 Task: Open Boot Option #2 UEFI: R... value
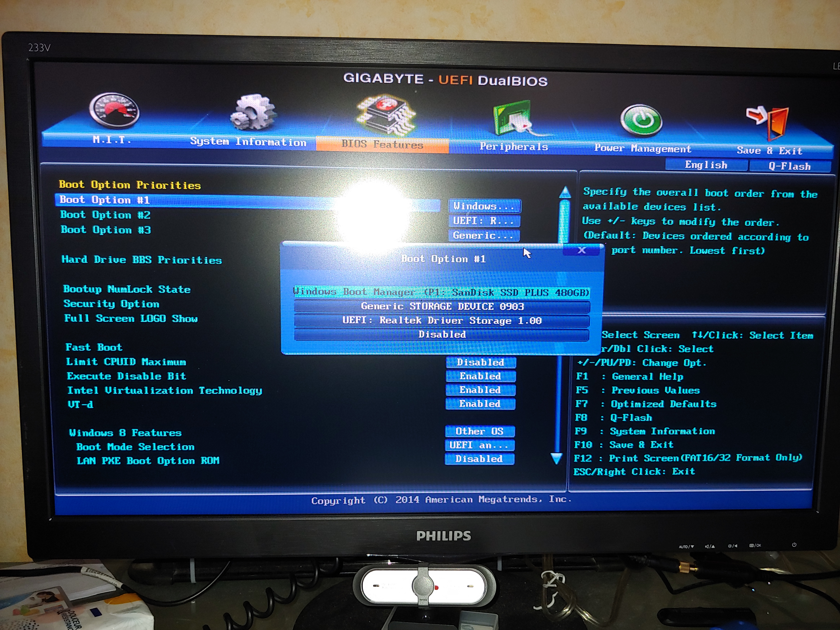(484, 221)
